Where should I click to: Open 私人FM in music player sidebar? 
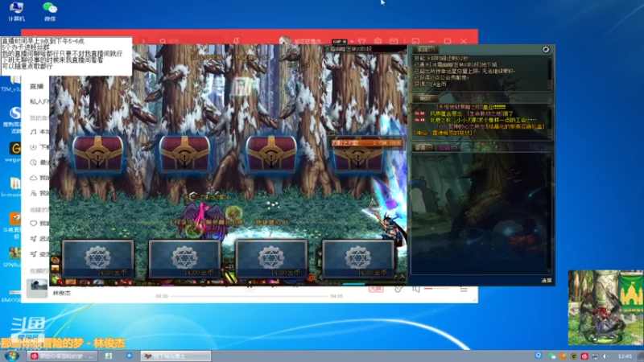[x=39, y=102]
